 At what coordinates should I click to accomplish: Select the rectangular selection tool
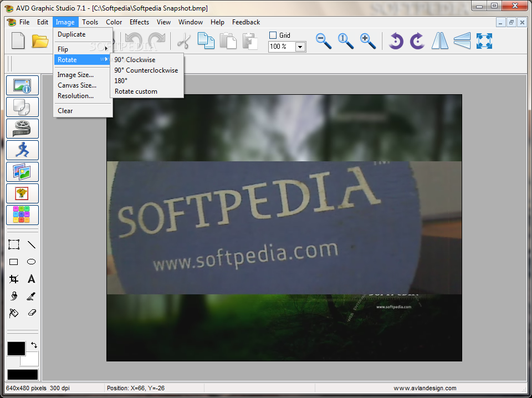pos(14,244)
